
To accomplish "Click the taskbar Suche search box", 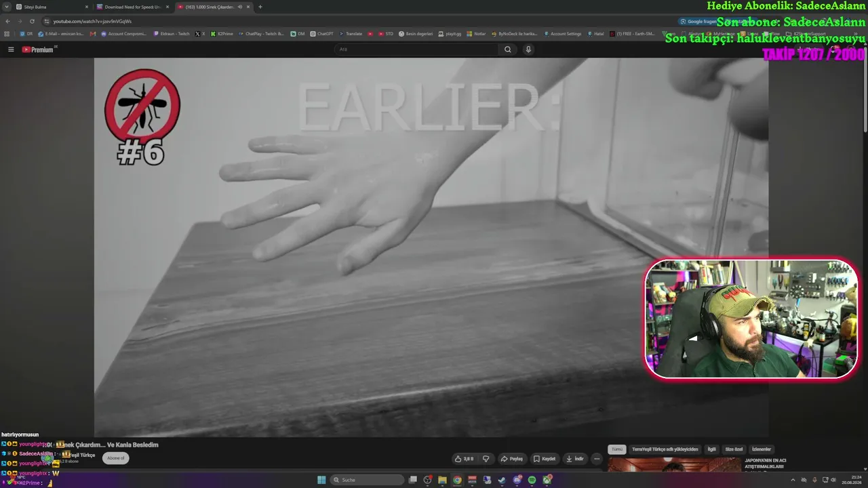I will [367, 480].
